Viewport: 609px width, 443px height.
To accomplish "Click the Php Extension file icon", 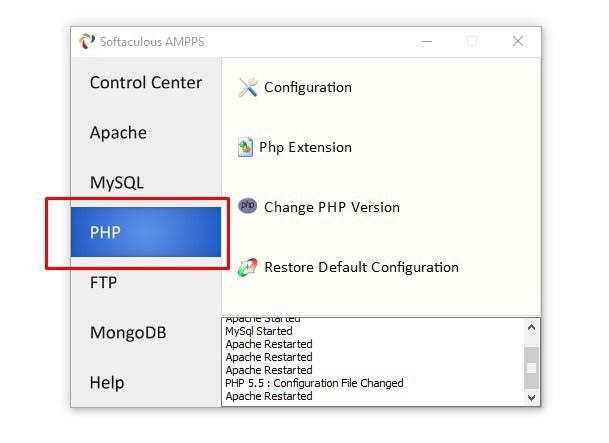I will 245,147.
